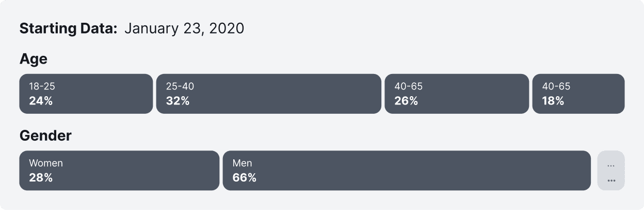Click the 18-25 age group segment
The height and width of the screenshot is (210, 644).
86,94
